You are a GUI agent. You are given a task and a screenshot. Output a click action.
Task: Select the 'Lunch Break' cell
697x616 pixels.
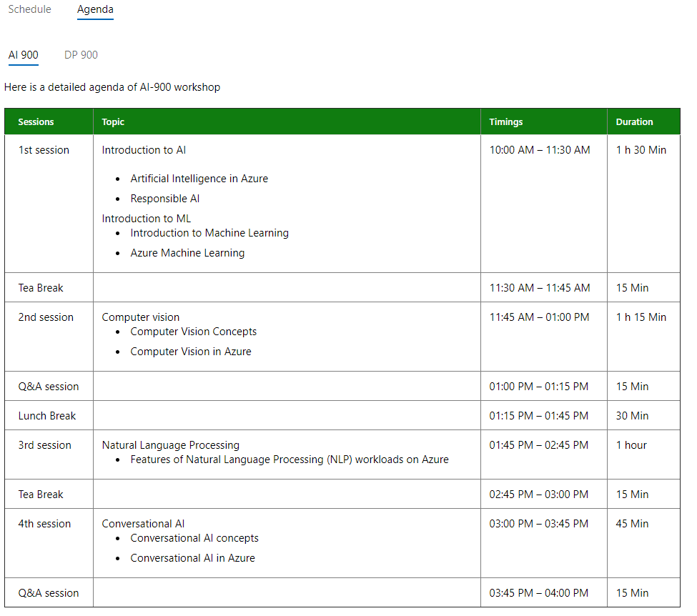pyautogui.click(x=47, y=416)
